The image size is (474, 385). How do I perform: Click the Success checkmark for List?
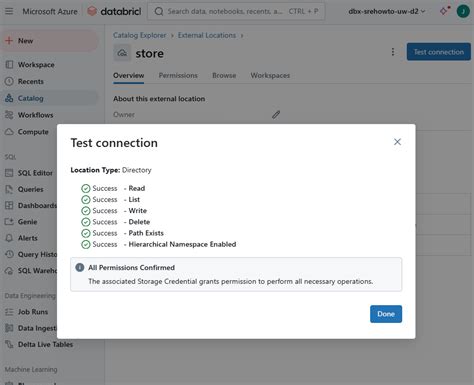coord(86,200)
